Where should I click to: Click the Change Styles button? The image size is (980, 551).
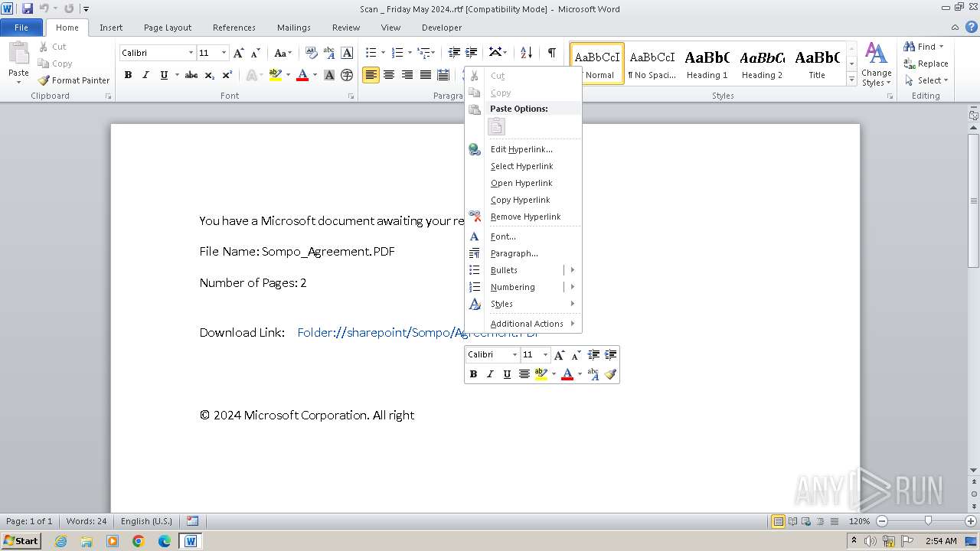coord(876,64)
